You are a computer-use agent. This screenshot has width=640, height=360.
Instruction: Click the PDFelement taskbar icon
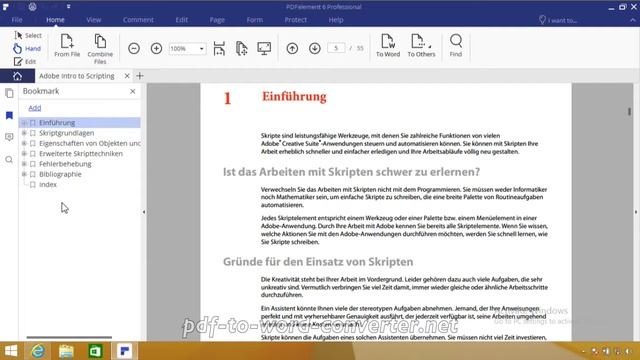pyautogui.click(x=124, y=351)
